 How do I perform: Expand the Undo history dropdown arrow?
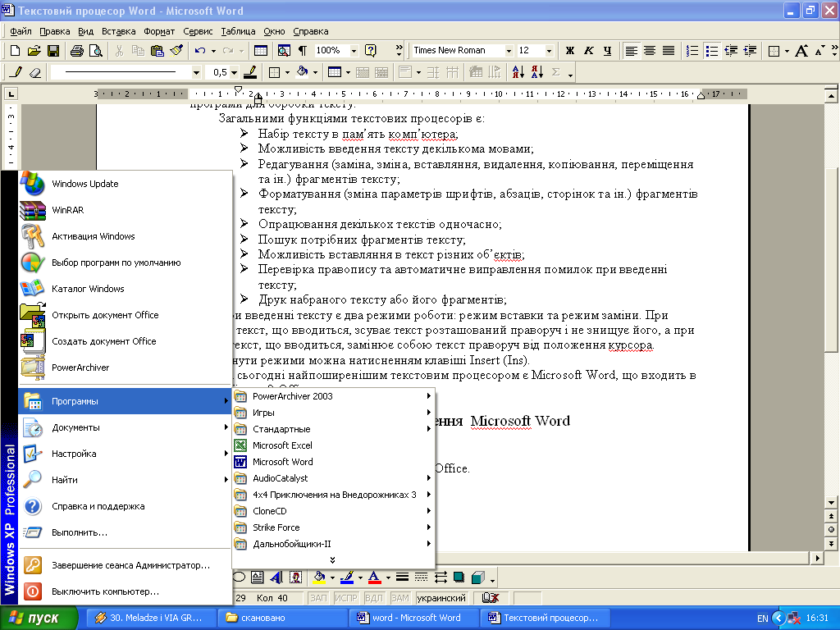click(x=213, y=50)
